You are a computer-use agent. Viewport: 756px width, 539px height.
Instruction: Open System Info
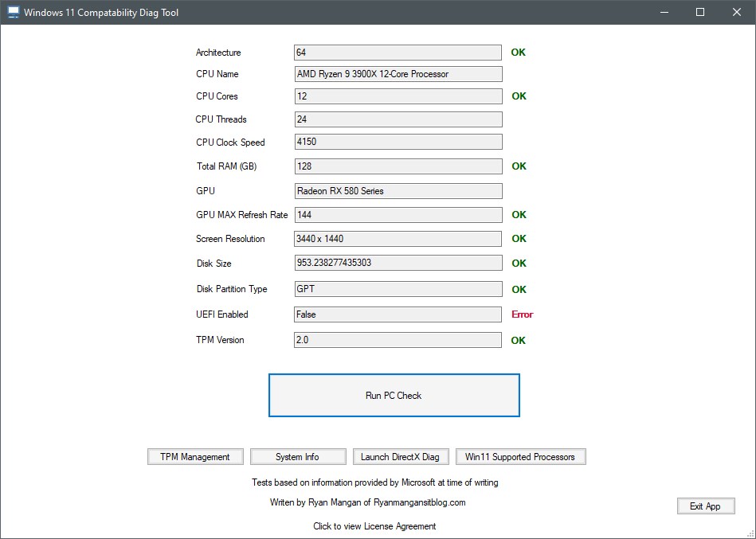pyautogui.click(x=298, y=456)
